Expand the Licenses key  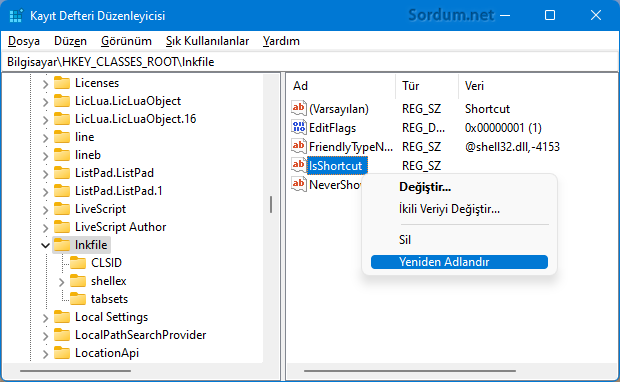click(45, 84)
